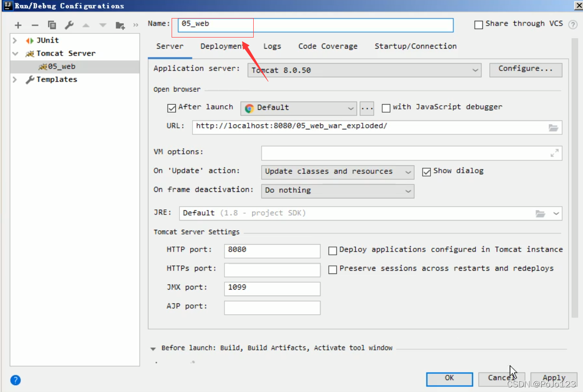Copy the selected configuration icon
Image resolution: width=583 pixels, height=392 pixels.
(x=52, y=25)
